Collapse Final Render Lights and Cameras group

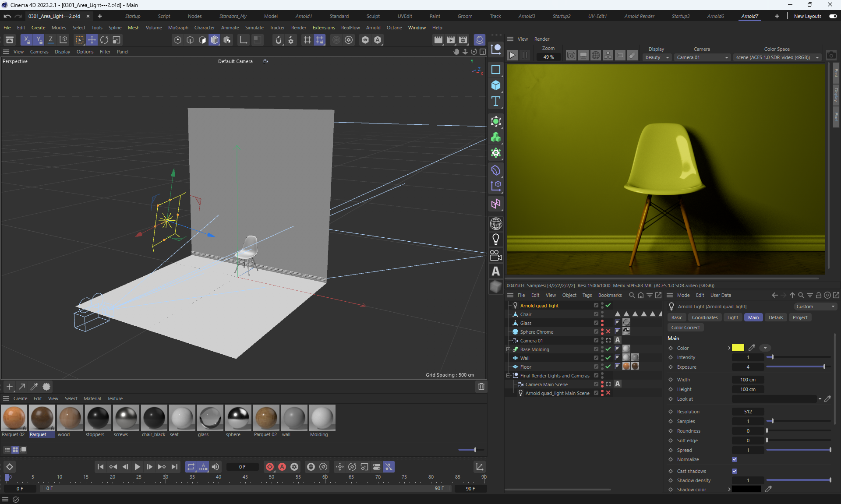coord(509,376)
